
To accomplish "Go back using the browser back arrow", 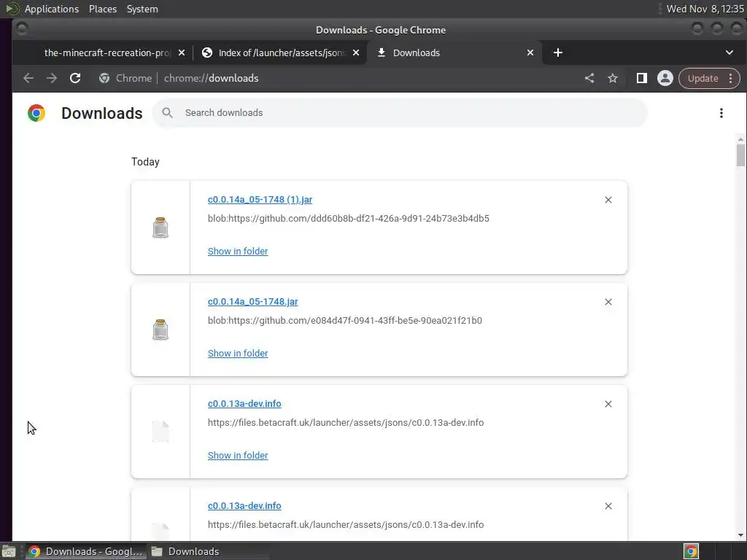I will [x=28, y=78].
